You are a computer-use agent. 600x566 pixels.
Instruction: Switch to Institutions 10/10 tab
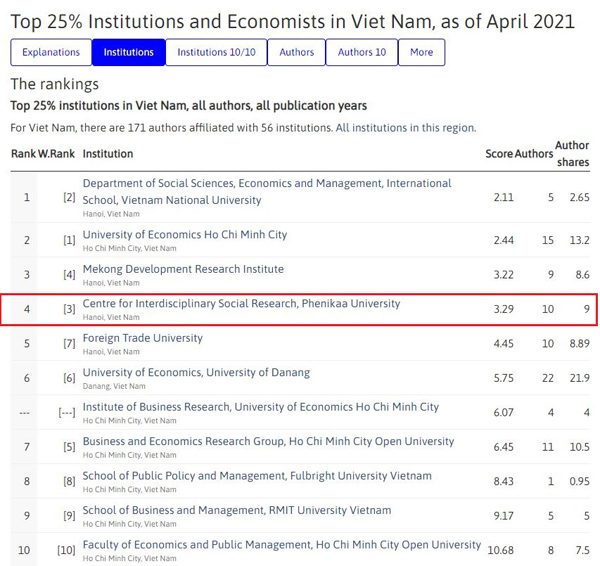coord(215,52)
